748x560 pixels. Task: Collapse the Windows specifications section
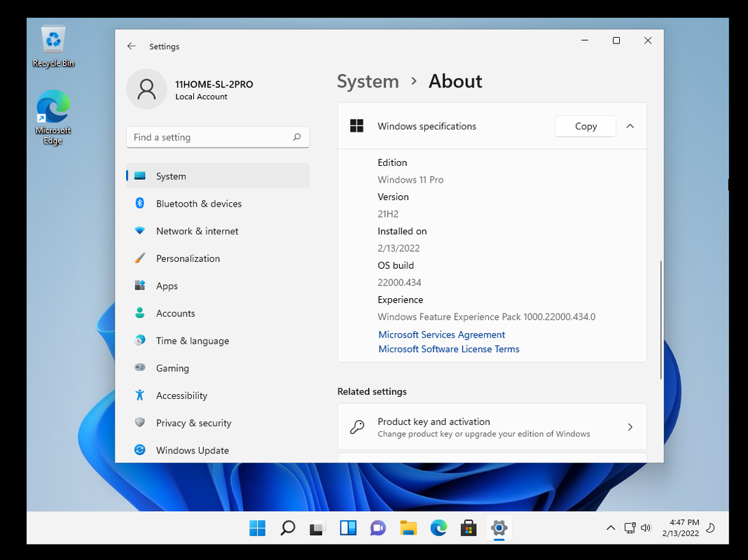click(630, 126)
